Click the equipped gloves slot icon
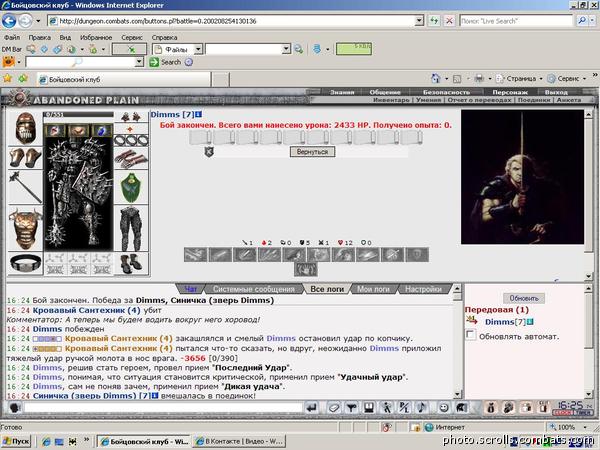 coord(131,158)
